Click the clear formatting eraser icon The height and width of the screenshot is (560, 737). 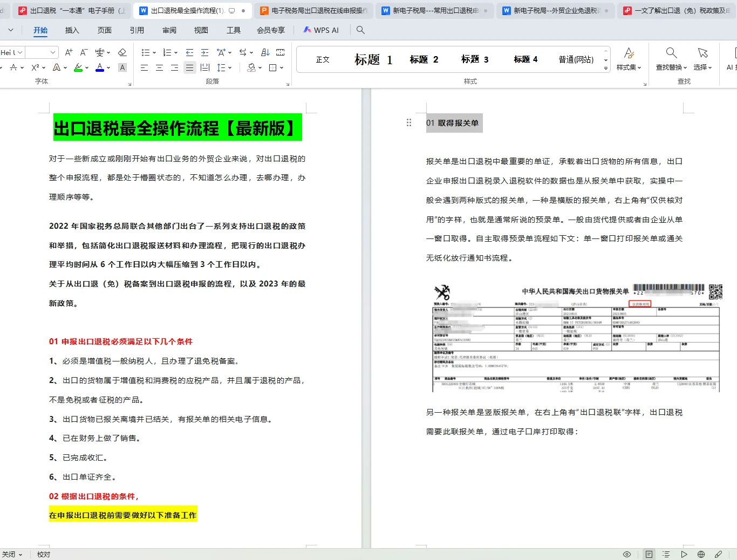click(x=122, y=52)
